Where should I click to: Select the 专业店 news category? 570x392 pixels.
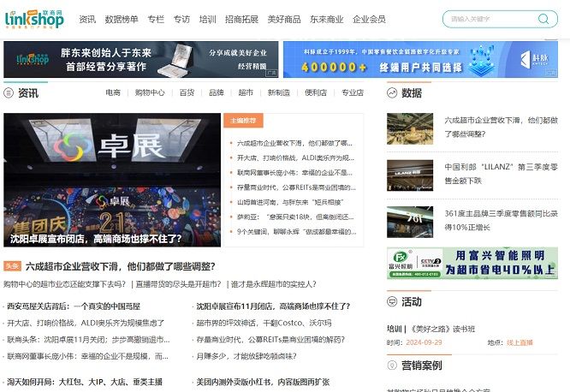click(353, 92)
